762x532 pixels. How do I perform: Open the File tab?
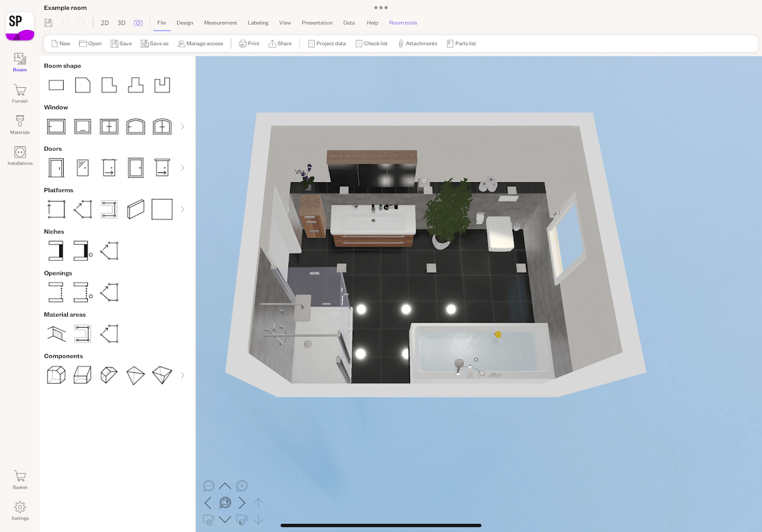(162, 23)
